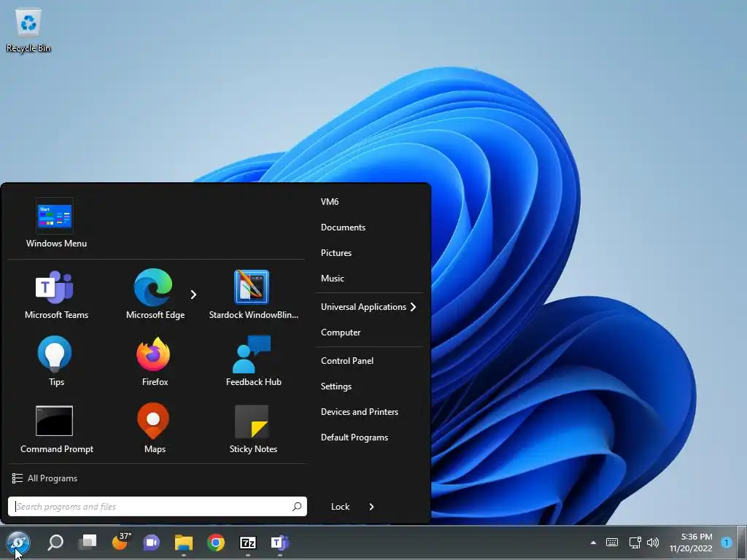Open Control Panel
Viewport: 747px width, 560px height.
click(x=347, y=361)
